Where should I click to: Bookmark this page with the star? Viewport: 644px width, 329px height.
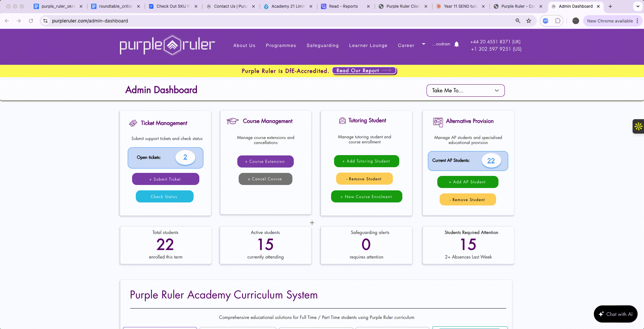[x=529, y=21]
